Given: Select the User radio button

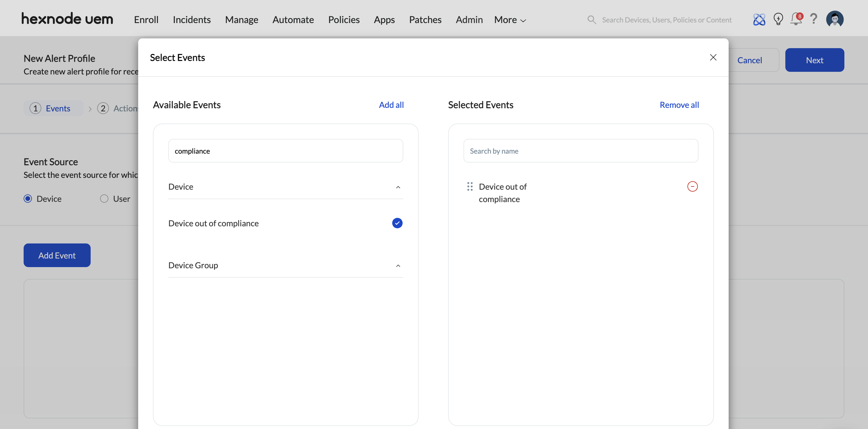Looking at the screenshot, I should point(104,199).
